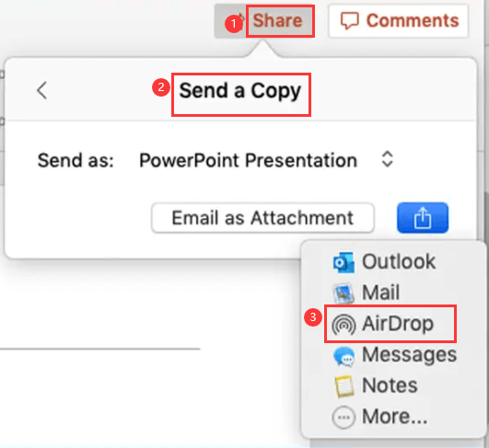Click the blue share sheet icon button
Image resolution: width=489 pixels, height=448 pixels.
(x=423, y=218)
